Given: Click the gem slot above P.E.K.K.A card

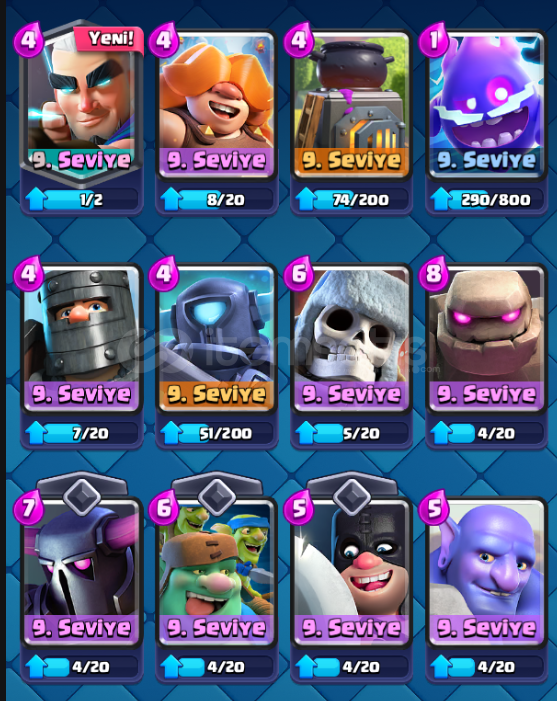Looking at the screenshot, I should click(x=82, y=496).
